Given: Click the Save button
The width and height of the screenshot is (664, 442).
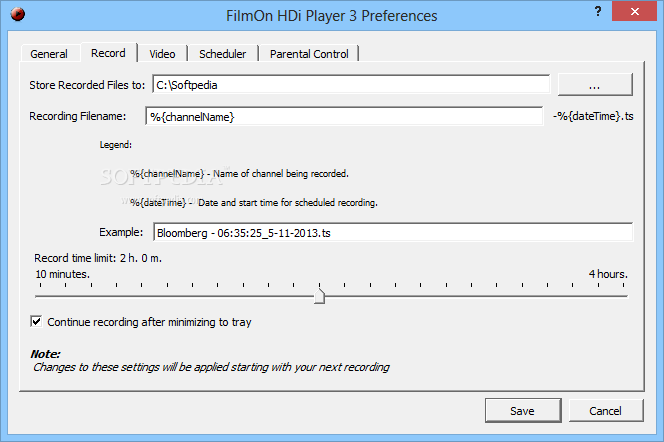Looking at the screenshot, I should click(x=523, y=410).
